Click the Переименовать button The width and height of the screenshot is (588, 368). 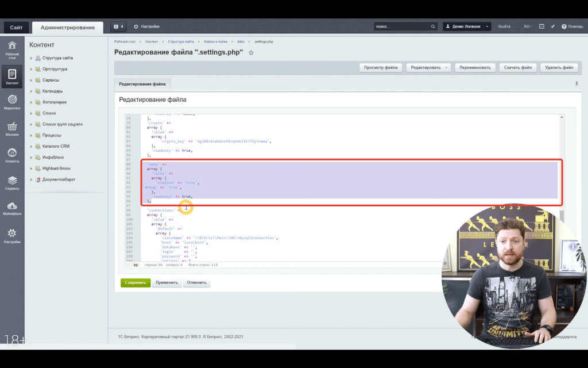point(475,68)
